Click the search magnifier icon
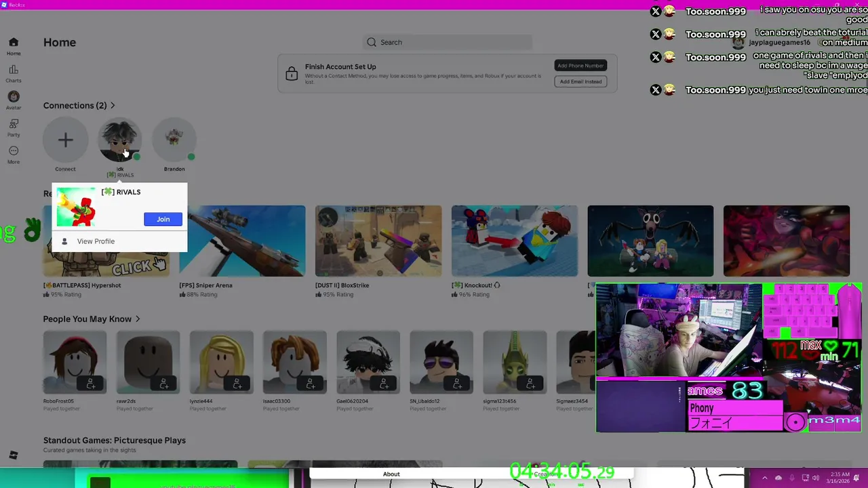This screenshot has height=488, width=868. pos(372,42)
